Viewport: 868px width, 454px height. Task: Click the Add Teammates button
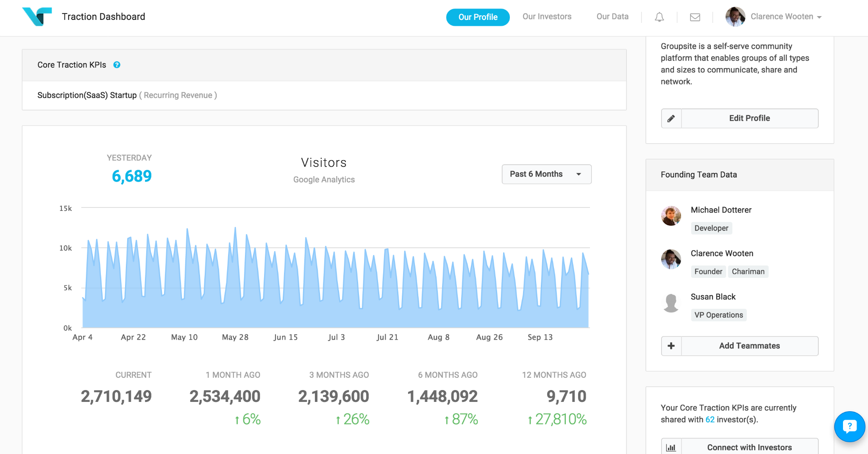coord(740,346)
